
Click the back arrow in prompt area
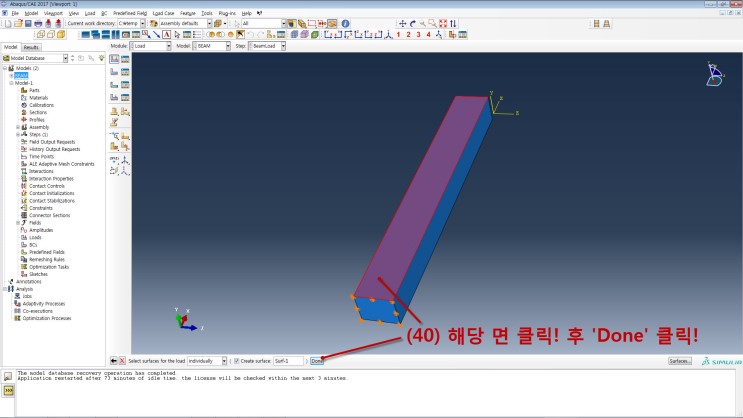pyautogui.click(x=114, y=361)
